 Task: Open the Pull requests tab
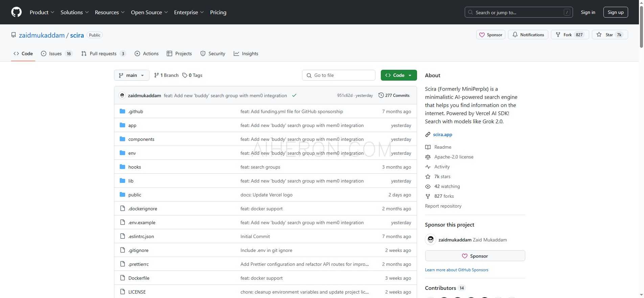click(103, 54)
